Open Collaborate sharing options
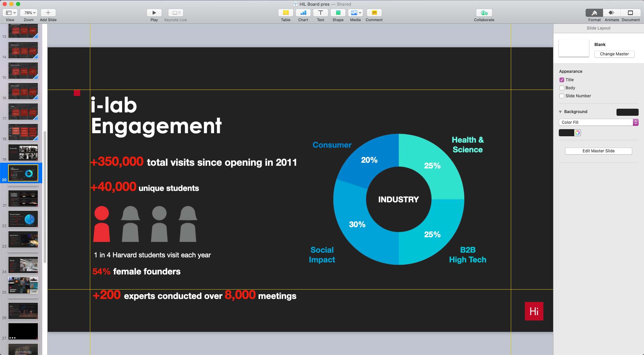Screen dimensions: 644x355 click(x=484, y=13)
